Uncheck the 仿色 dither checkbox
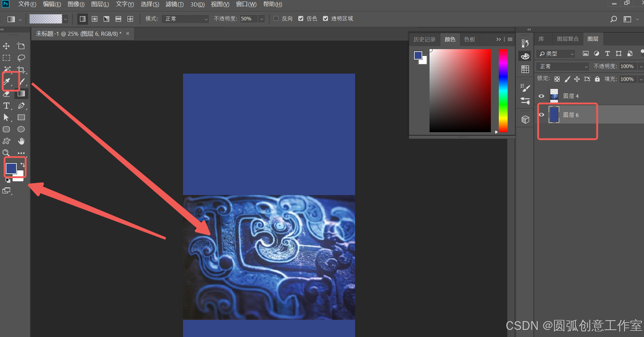This screenshot has height=337, width=644. 301,19
